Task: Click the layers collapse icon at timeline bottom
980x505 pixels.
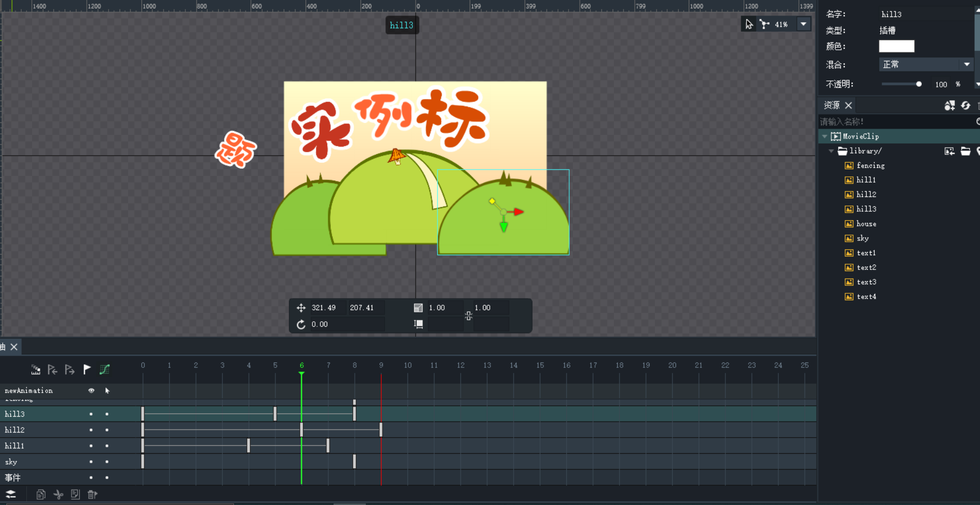Action: click(x=11, y=494)
